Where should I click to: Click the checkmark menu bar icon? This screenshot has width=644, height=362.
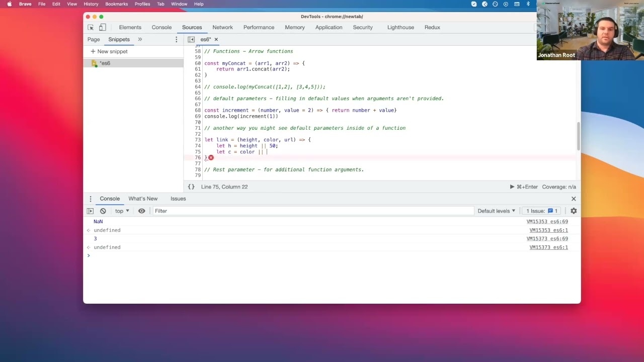[x=474, y=4]
